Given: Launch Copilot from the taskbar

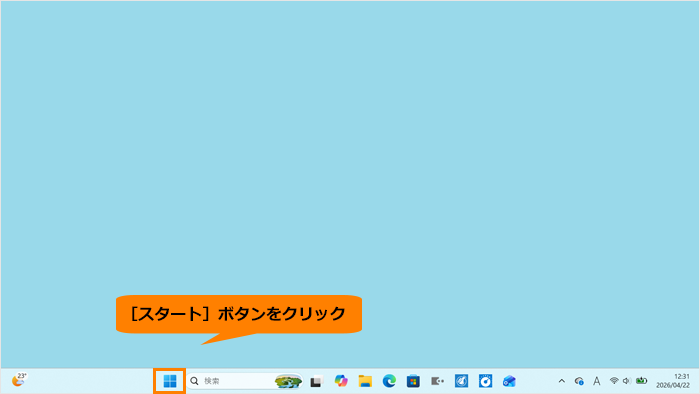Looking at the screenshot, I should tap(341, 381).
